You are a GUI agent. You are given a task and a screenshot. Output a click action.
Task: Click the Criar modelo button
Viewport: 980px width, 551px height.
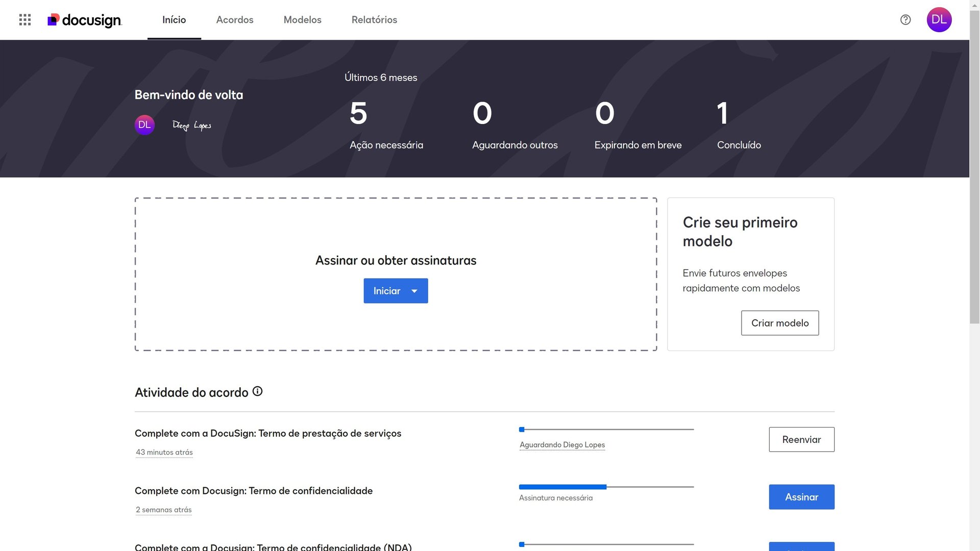click(x=779, y=323)
